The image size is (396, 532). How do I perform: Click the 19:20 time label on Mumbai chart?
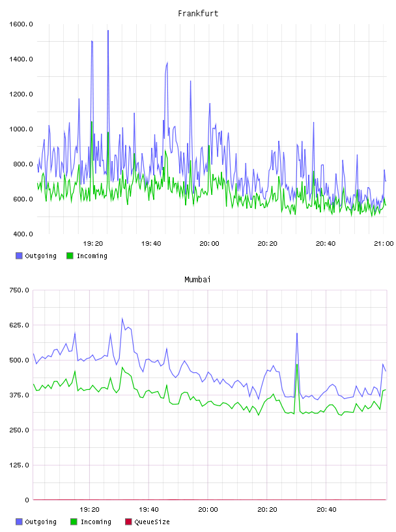point(89,509)
